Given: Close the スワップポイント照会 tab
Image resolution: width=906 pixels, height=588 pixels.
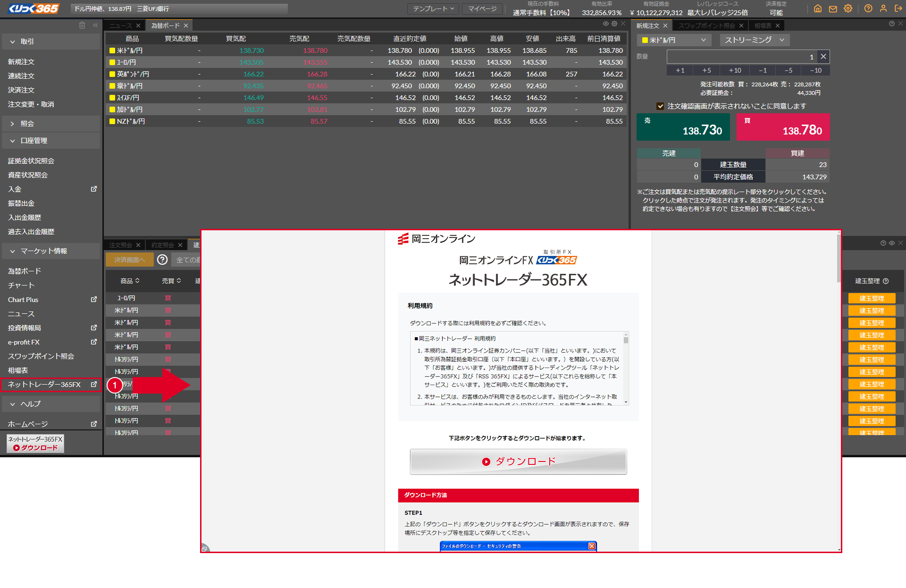Looking at the screenshot, I should tap(741, 25).
